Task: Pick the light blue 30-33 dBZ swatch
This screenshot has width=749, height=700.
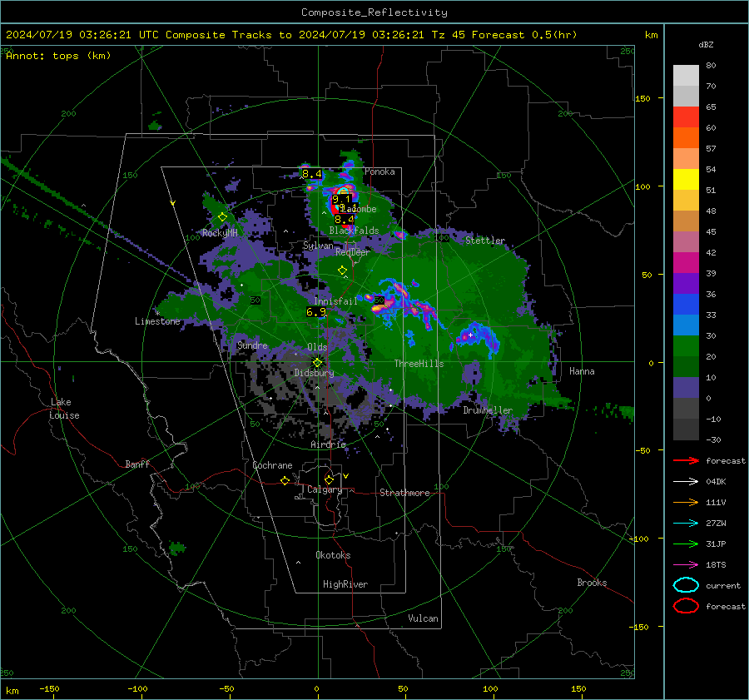Action: [686, 325]
